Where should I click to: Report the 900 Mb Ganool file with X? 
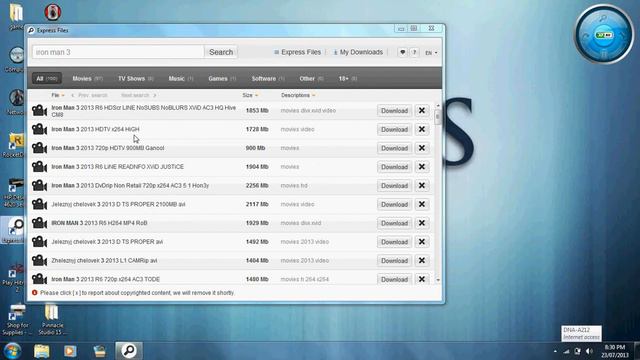(422, 148)
